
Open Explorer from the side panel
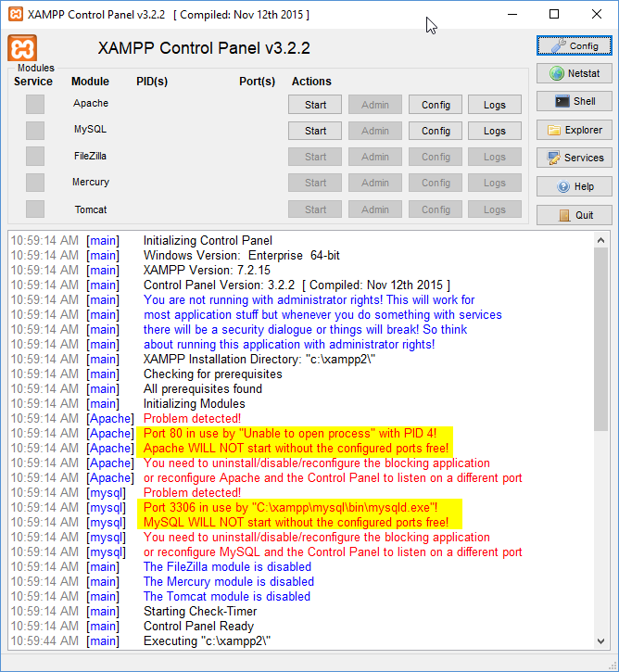[574, 130]
